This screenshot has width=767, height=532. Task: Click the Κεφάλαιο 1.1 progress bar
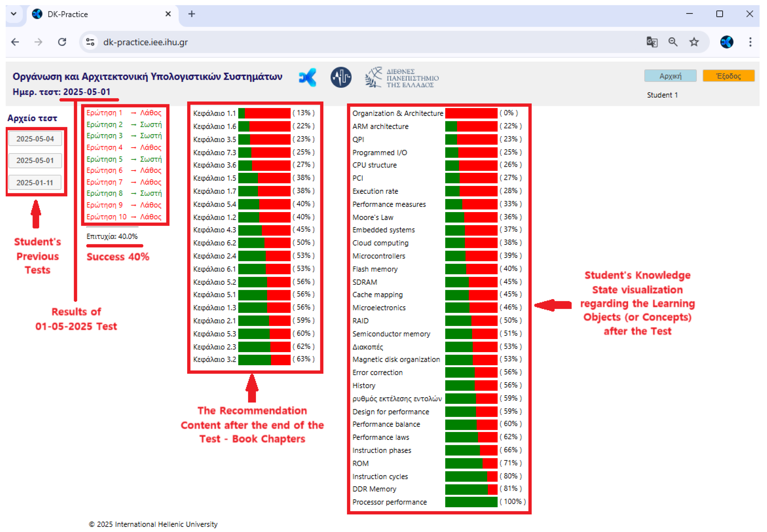point(264,113)
